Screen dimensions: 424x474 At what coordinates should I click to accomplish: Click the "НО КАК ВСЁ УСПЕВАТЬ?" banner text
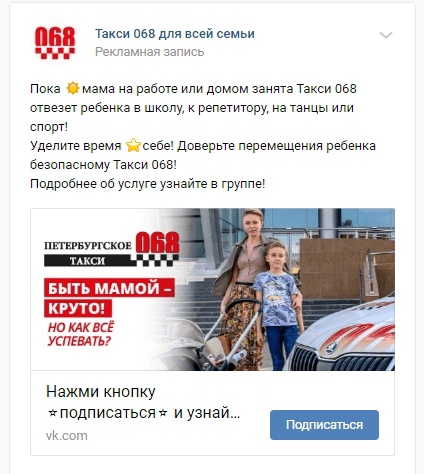[x=81, y=334]
